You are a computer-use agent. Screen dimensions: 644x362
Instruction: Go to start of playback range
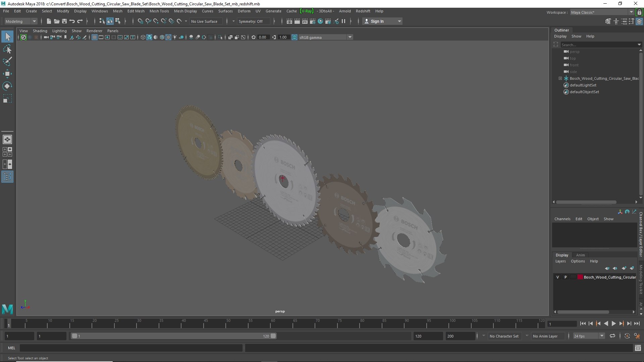(x=583, y=323)
